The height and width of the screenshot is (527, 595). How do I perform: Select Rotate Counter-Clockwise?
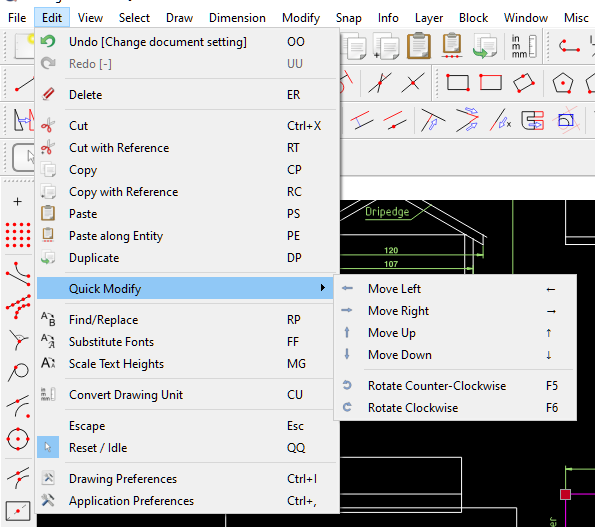pyautogui.click(x=455, y=386)
